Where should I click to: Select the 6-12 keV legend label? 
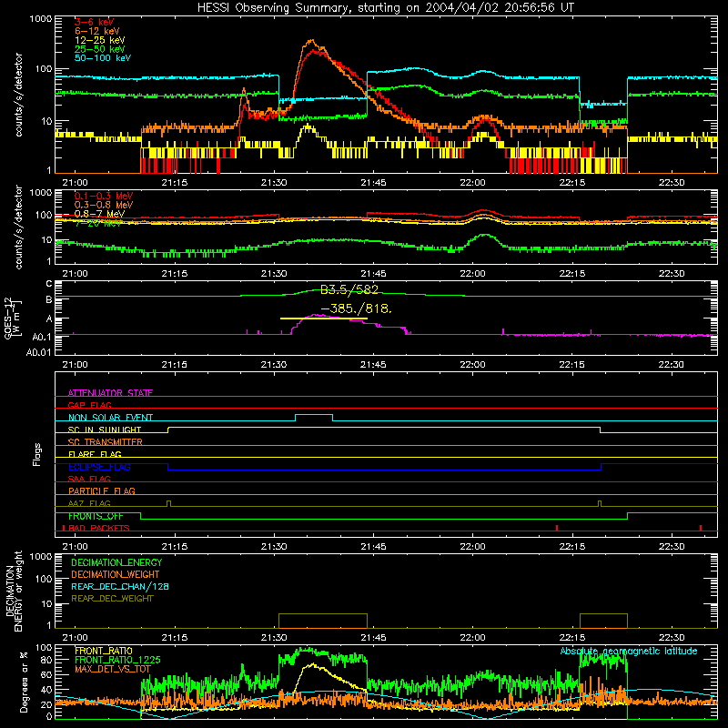97,31
